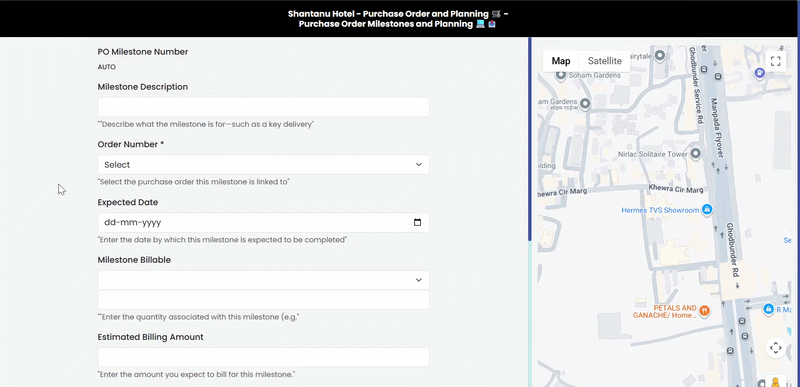Viewport: 800px width, 387px height.
Task: Focus the Milestone Description input field
Action: point(263,107)
